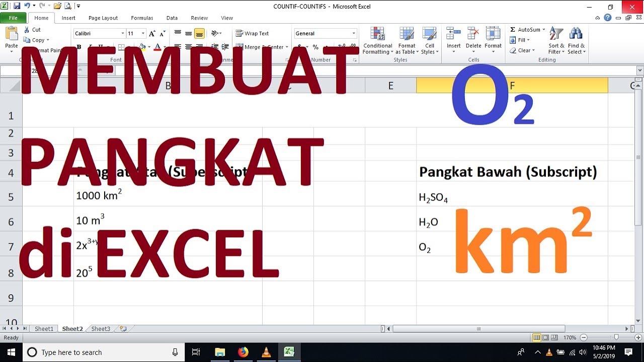Click the Paste clipboard icon
The image size is (644, 362).
click(11, 34)
